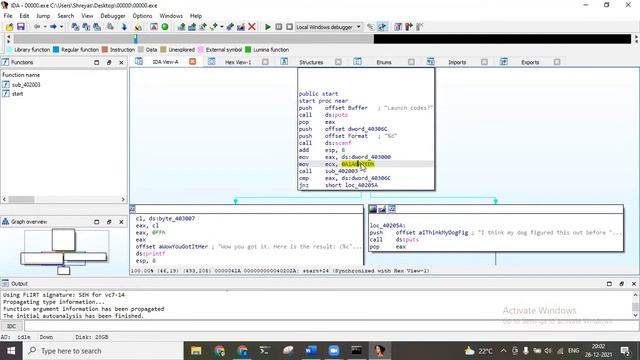Click the Library function color legend swatch
This screenshot has width=640, height=360.
10,49
